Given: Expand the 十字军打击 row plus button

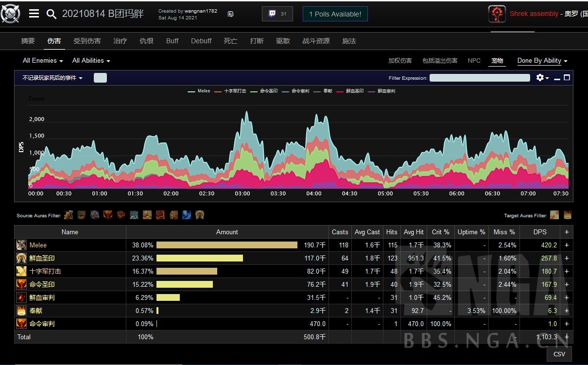Looking at the screenshot, I should [x=567, y=271].
